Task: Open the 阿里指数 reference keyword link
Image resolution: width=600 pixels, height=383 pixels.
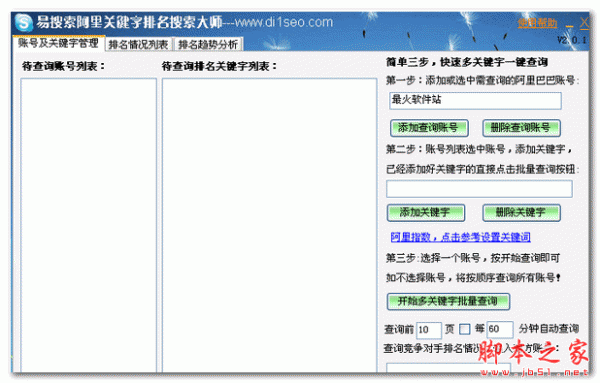Action: click(460, 237)
